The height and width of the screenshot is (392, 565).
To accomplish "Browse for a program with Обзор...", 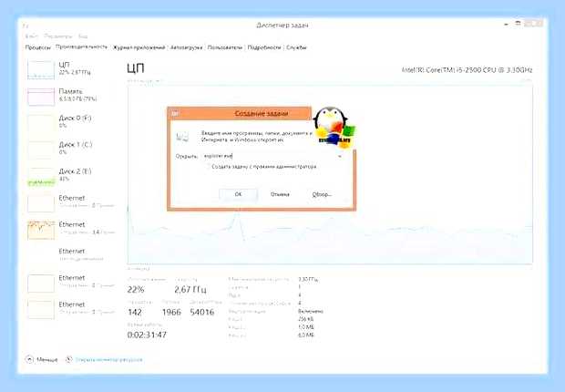I will click(x=322, y=194).
